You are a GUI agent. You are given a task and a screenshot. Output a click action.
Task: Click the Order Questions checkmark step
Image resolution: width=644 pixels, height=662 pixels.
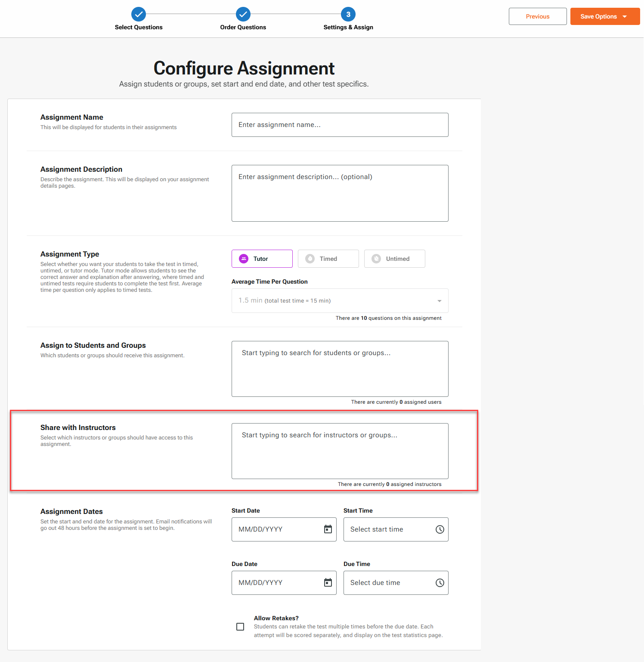(x=243, y=14)
